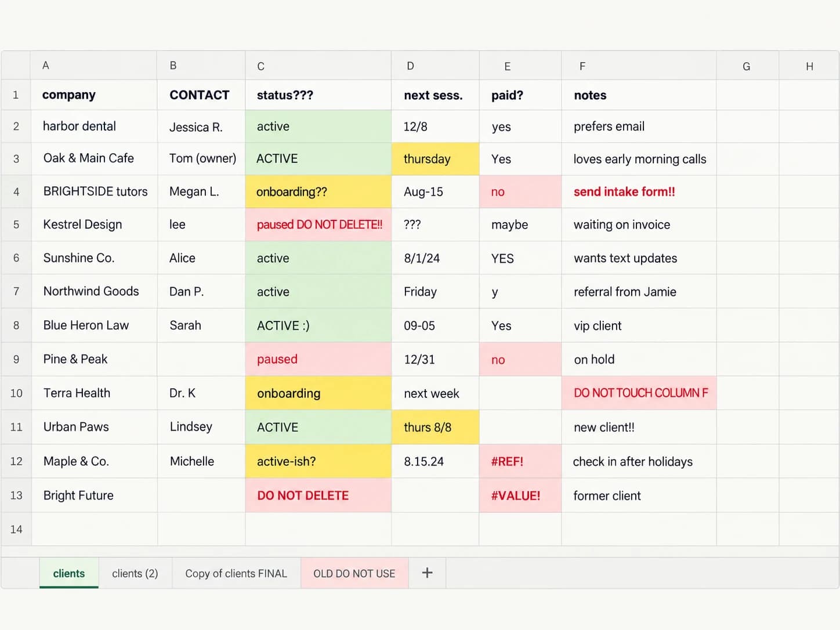Select 'send intake form!!' note
This screenshot has width=840, height=630.
(x=639, y=192)
